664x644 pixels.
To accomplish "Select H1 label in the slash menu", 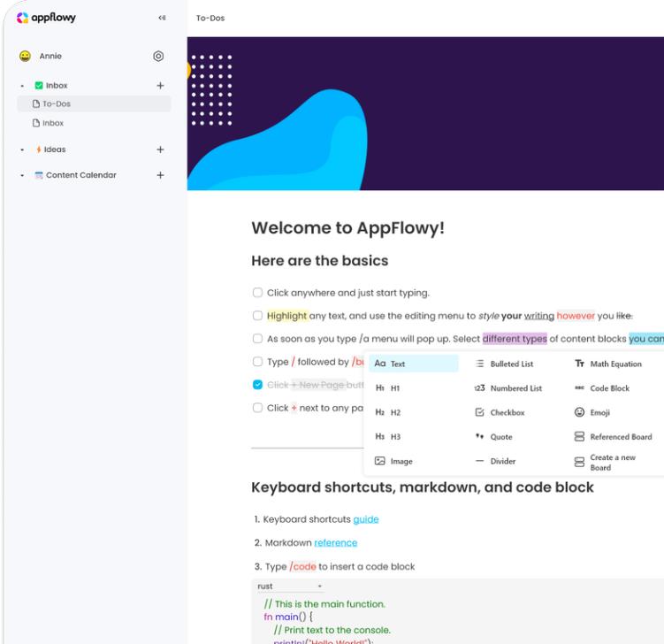I will pos(395,388).
